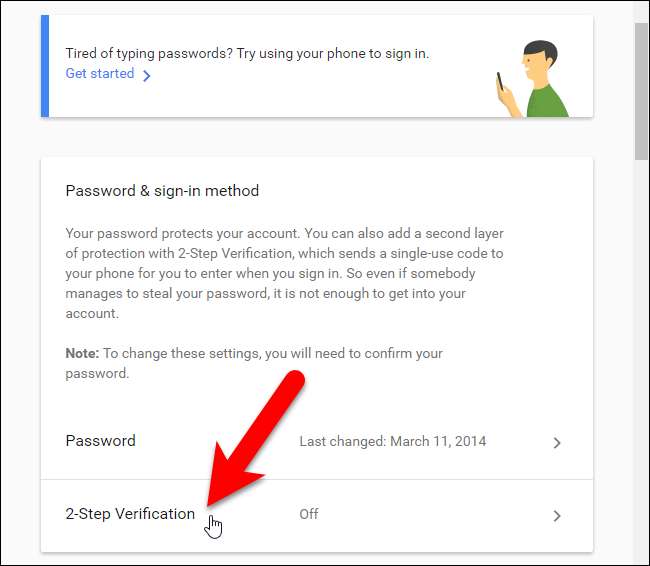650x566 pixels.
Task: Open the Password settings row
Action: (x=101, y=441)
